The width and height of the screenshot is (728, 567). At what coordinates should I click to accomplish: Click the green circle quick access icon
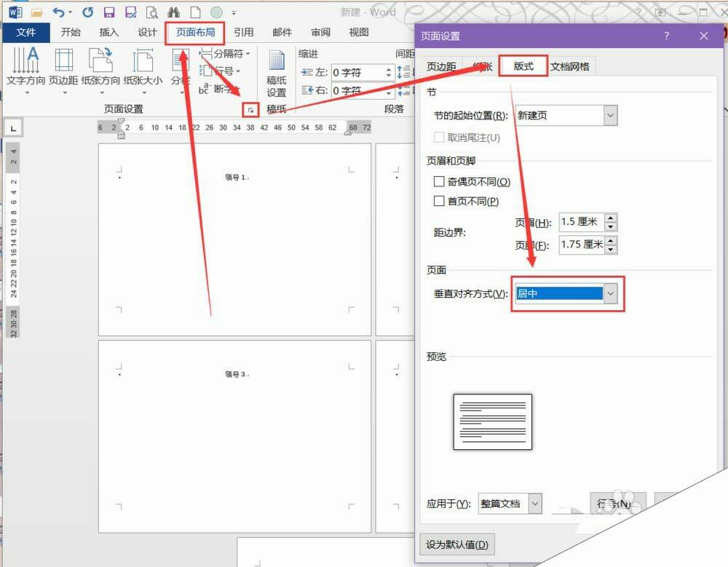click(216, 12)
